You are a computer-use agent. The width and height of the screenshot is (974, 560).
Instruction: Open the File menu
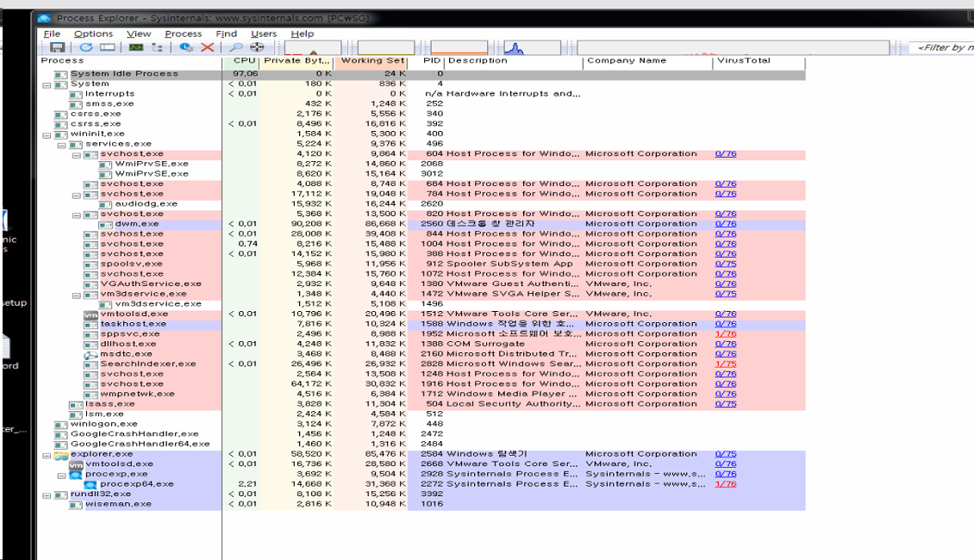pyautogui.click(x=53, y=34)
